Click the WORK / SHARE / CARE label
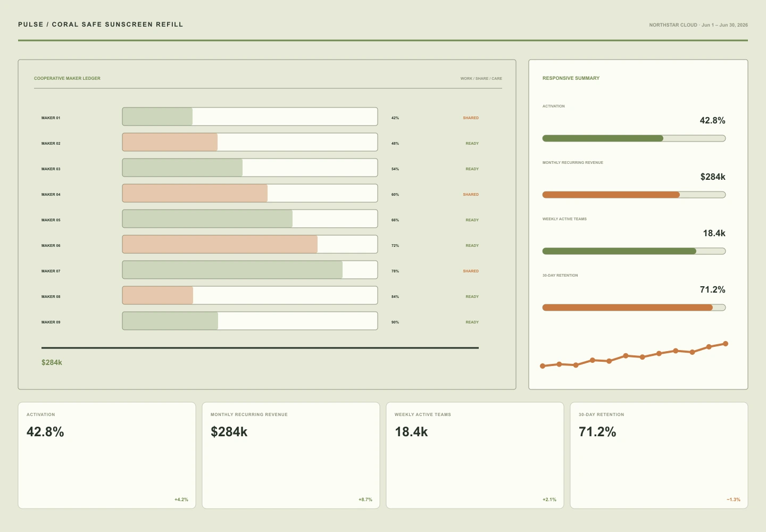The image size is (766, 532). pyautogui.click(x=481, y=78)
